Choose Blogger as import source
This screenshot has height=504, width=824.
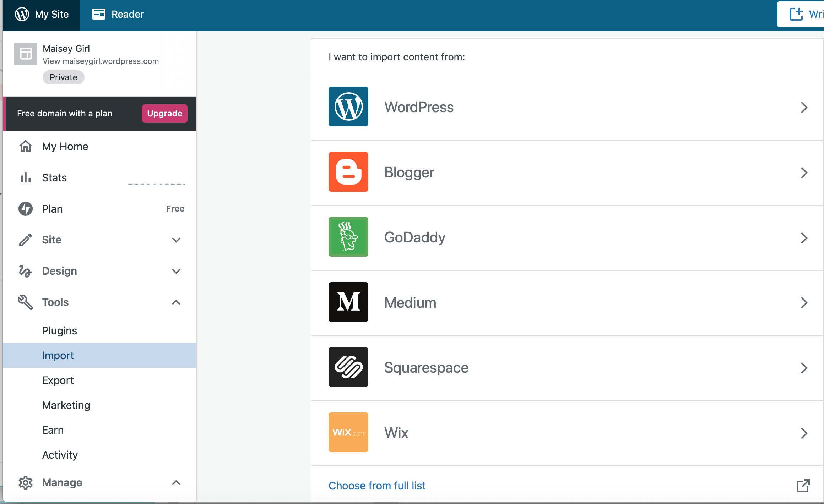point(567,172)
